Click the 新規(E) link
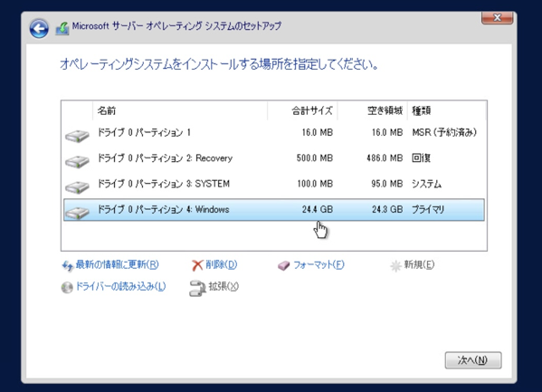 point(419,264)
